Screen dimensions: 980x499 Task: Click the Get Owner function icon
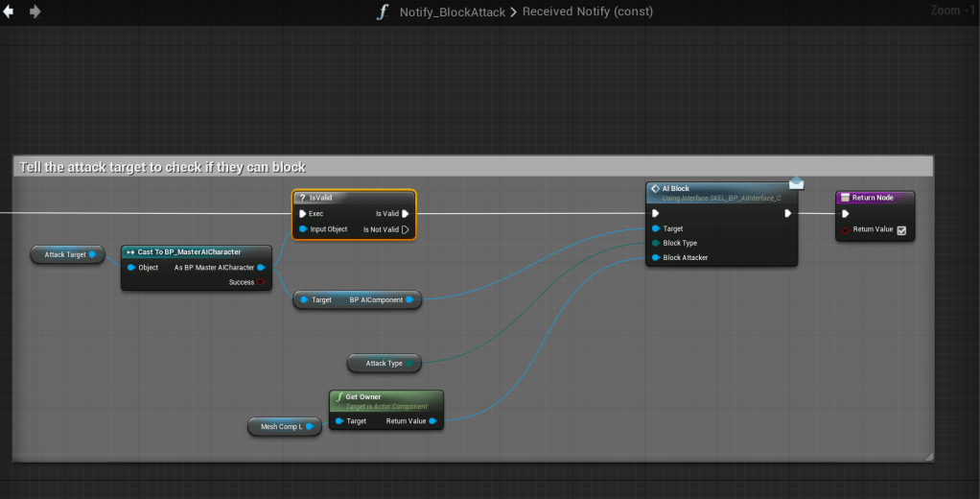339,396
